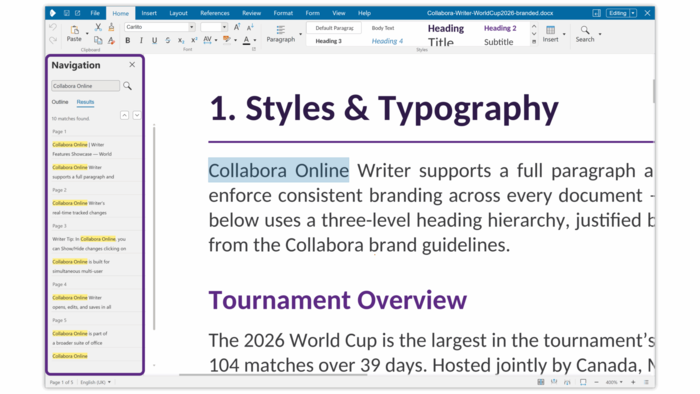
Task: Expand the Paste options arrow
Action: click(x=87, y=34)
